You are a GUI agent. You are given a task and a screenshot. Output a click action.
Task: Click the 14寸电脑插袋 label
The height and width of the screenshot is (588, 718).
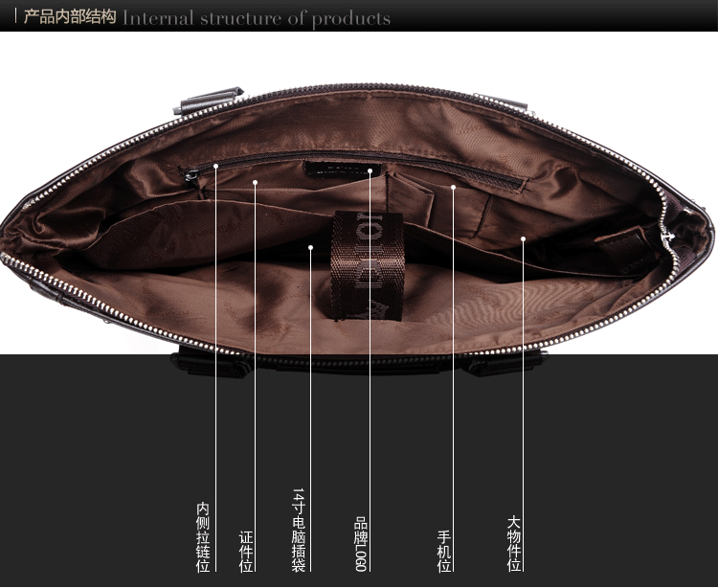coord(299,530)
